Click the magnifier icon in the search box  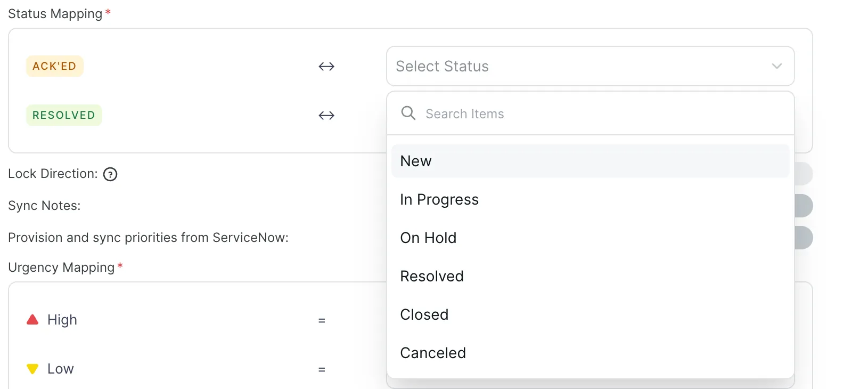click(408, 113)
